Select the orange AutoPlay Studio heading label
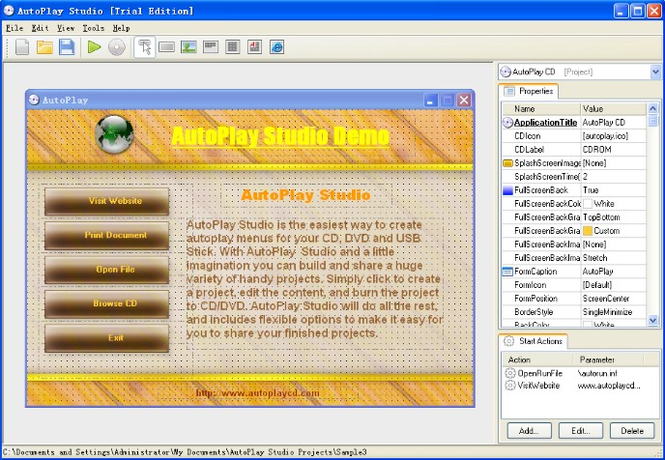This screenshot has width=665, height=460. click(x=306, y=195)
